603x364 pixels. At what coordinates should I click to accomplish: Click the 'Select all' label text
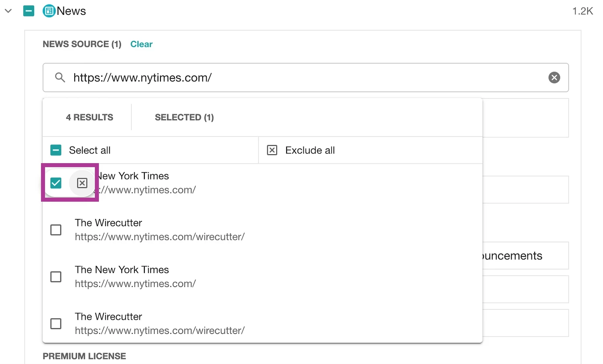coord(90,150)
